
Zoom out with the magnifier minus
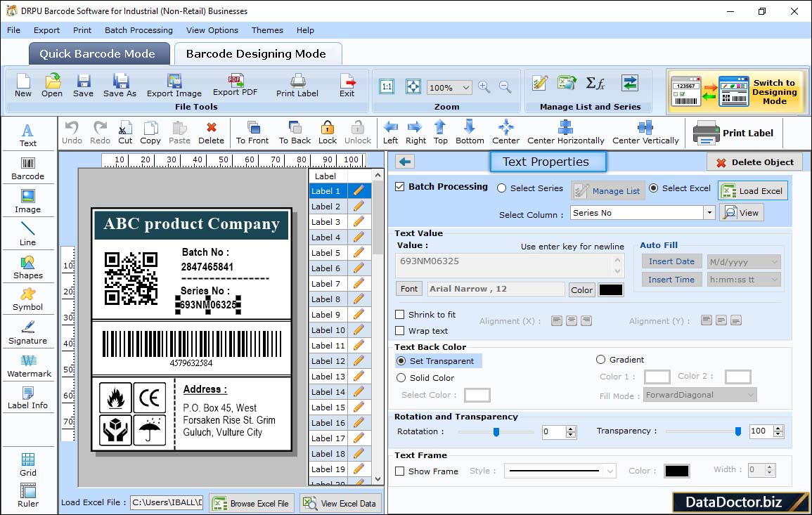point(505,87)
